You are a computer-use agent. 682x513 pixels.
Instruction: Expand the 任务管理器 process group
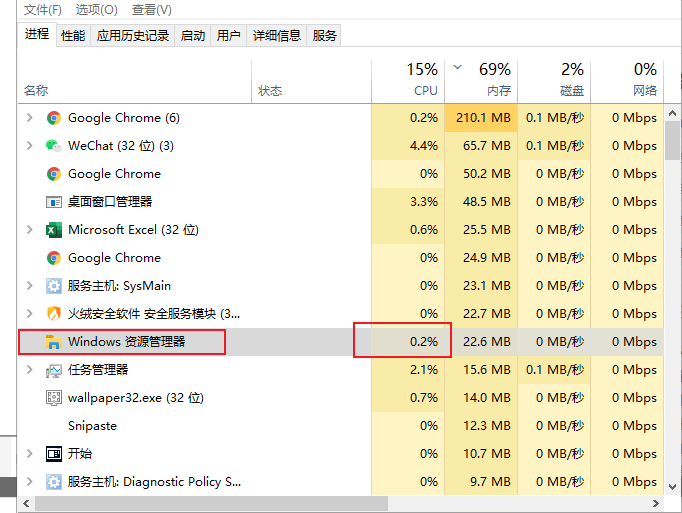(x=30, y=369)
